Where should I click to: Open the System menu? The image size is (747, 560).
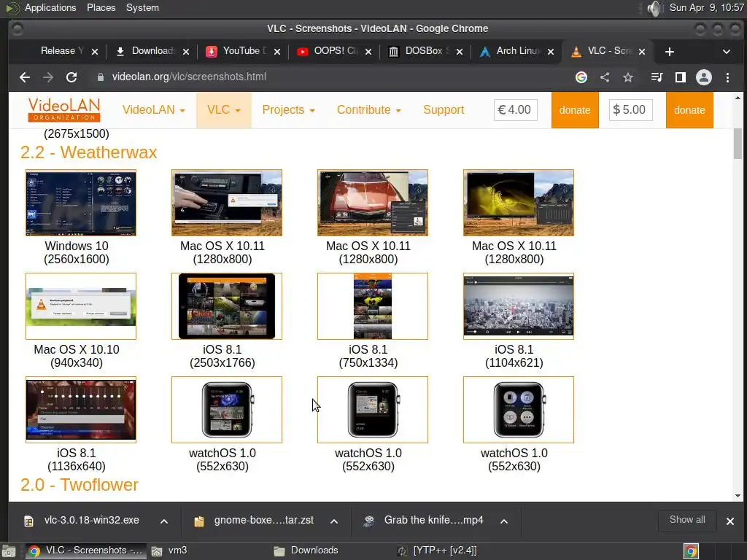(x=142, y=7)
